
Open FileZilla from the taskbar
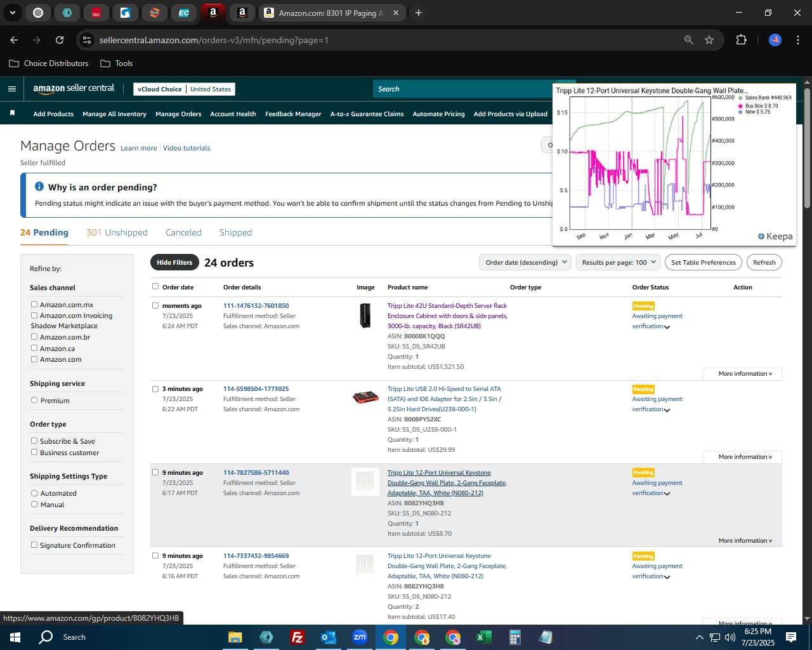coord(297,637)
